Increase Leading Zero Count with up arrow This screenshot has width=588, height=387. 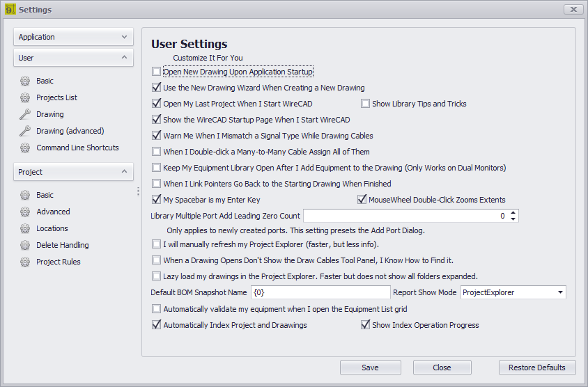(513, 212)
